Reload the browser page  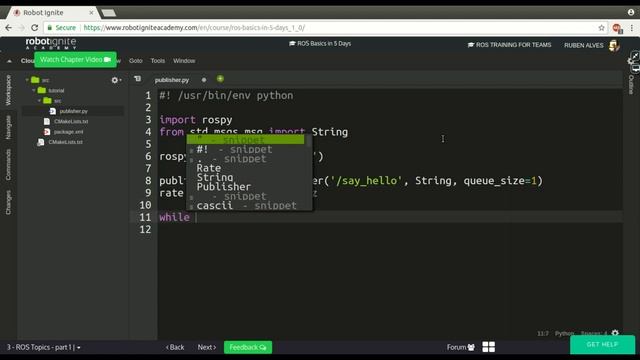pos(35,28)
